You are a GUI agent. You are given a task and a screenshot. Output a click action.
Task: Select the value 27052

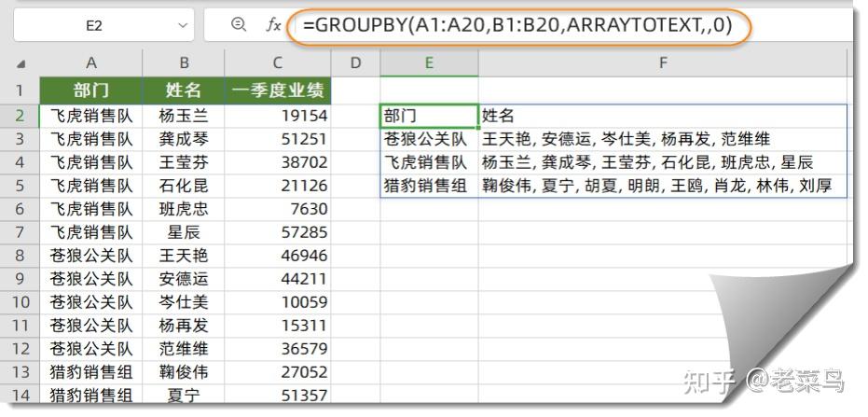point(278,371)
